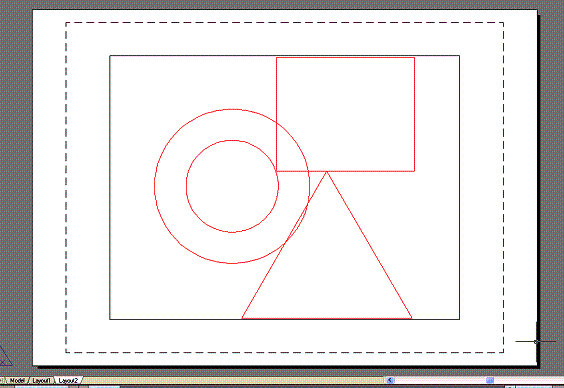Viewport: 564px width, 388px height.
Task: Click the crosshair cursor at lower right
Action: tap(536, 342)
